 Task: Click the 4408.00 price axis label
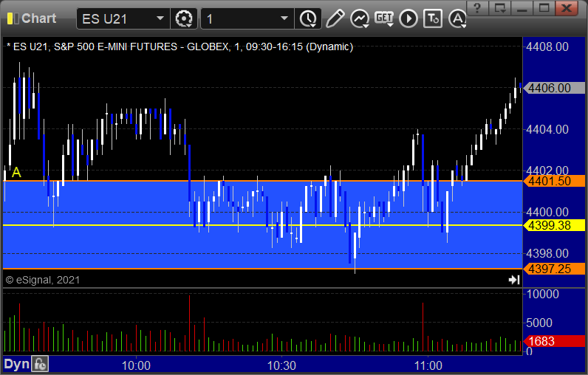pos(547,47)
